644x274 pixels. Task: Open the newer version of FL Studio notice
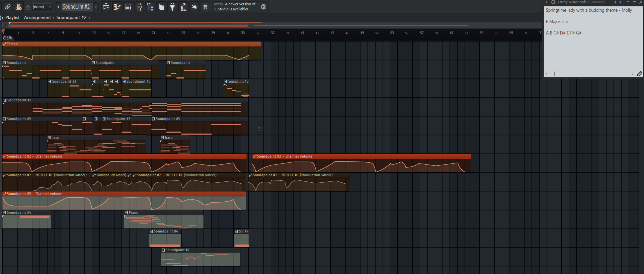pyautogui.click(x=234, y=7)
